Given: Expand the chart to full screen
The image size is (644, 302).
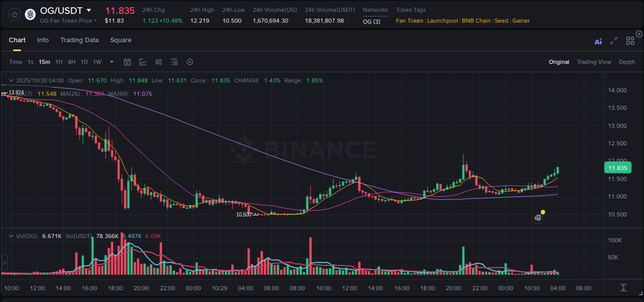Looking at the screenshot, I should [x=613, y=41].
